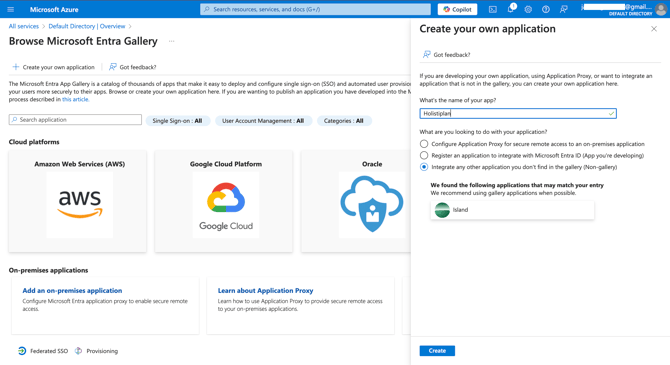This screenshot has width=670, height=365.
Task: Open Add an on-premises application link
Action: (72, 290)
